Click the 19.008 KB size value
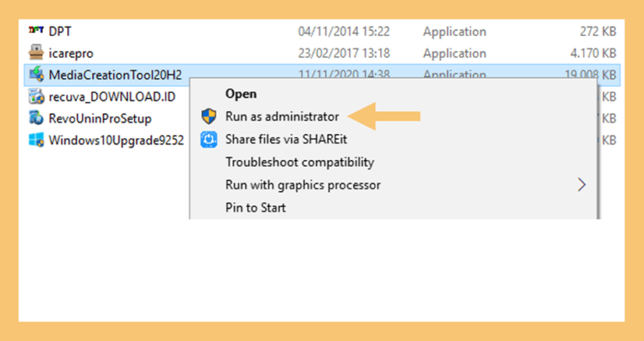Viewport: 644px width, 341px height. coord(590,75)
